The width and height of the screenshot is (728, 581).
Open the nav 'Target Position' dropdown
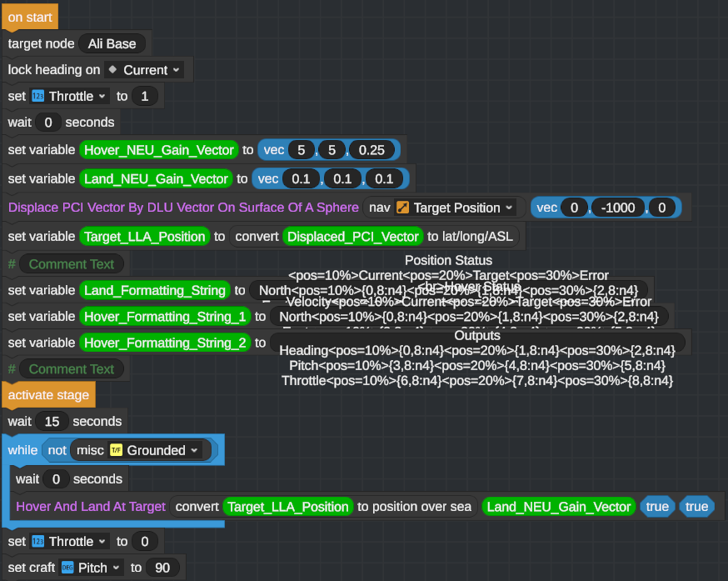pyautogui.click(x=455, y=208)
